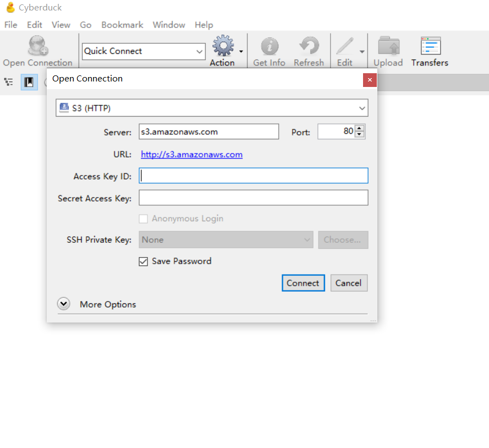Viewport: 489px width, 448px height.
Task: Click the Port number field
Action: coord(336,132)
